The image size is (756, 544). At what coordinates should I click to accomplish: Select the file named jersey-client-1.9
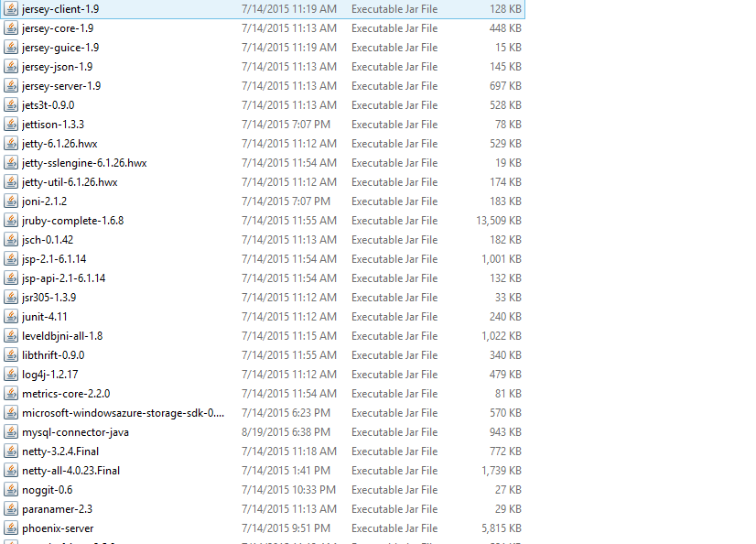[60, 9]
